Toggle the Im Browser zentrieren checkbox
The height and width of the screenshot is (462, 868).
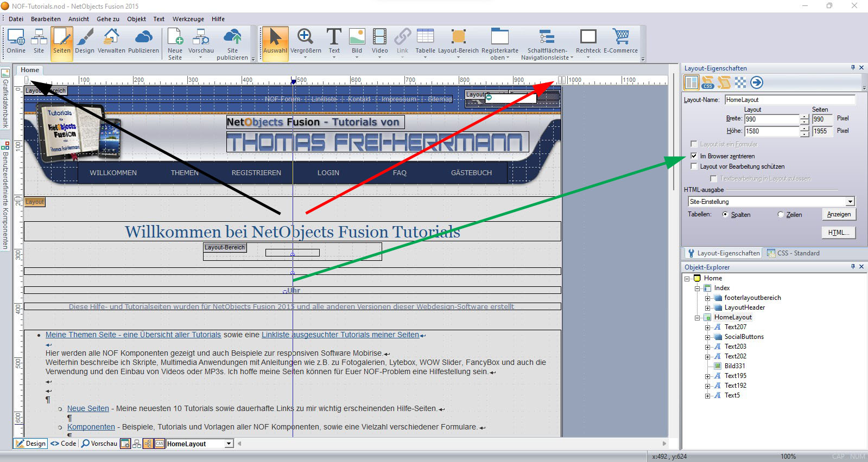point(694,156)
